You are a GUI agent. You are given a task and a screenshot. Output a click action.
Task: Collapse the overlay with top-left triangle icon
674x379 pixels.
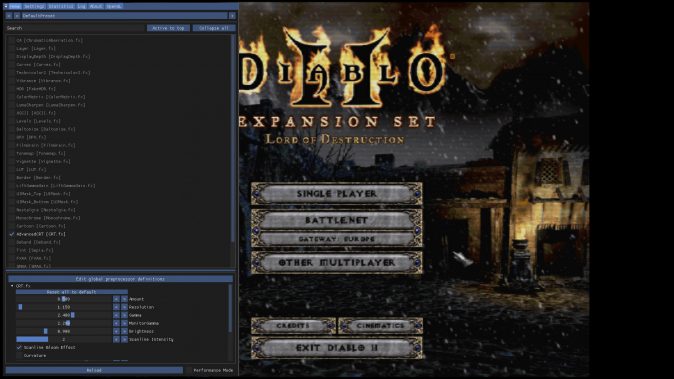click(6, 6)
